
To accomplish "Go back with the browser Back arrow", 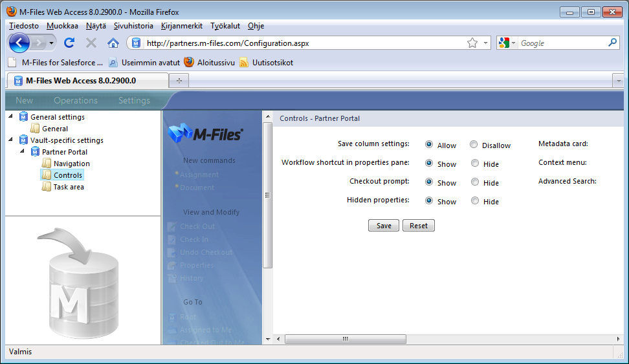I will pyautogui.click(x=19, y=43).
